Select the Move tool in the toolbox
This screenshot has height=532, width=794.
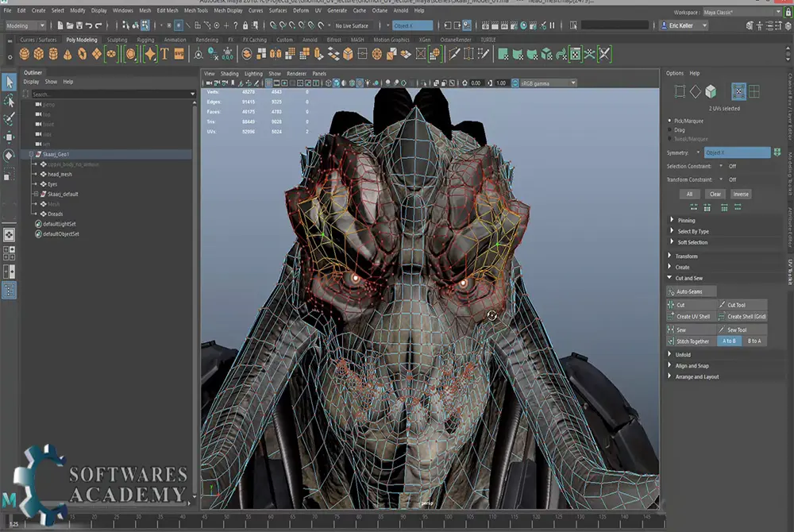[9, 137]
